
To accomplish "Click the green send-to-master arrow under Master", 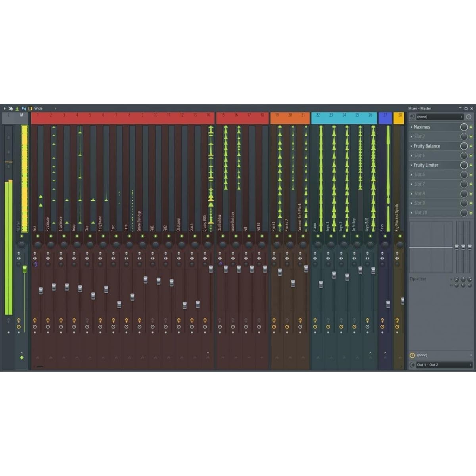I will [x=22, y=358].
